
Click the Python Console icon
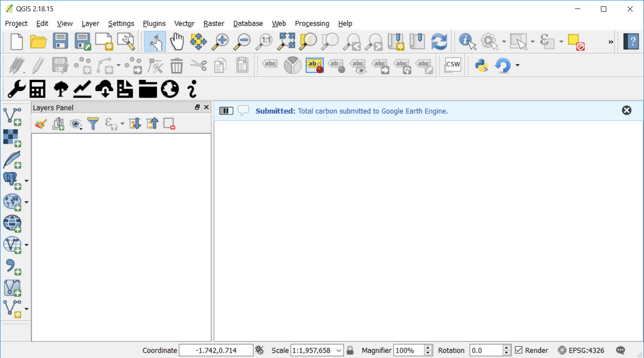[x=481, y=66]
